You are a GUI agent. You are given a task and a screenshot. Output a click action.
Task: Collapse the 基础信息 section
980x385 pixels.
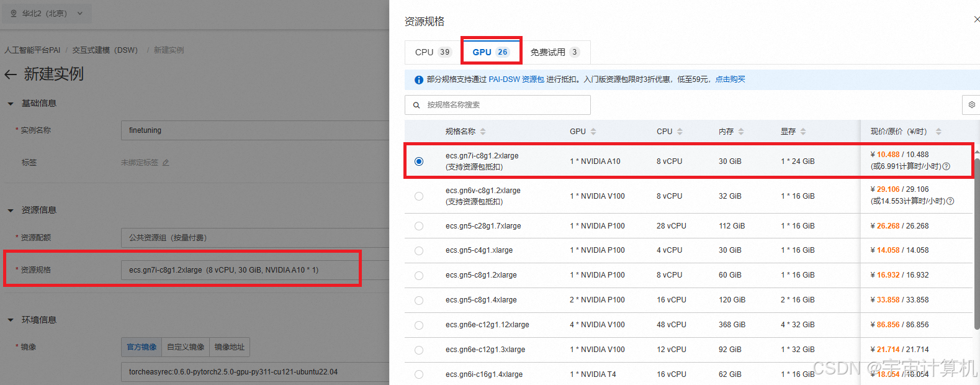pos(11,104)
